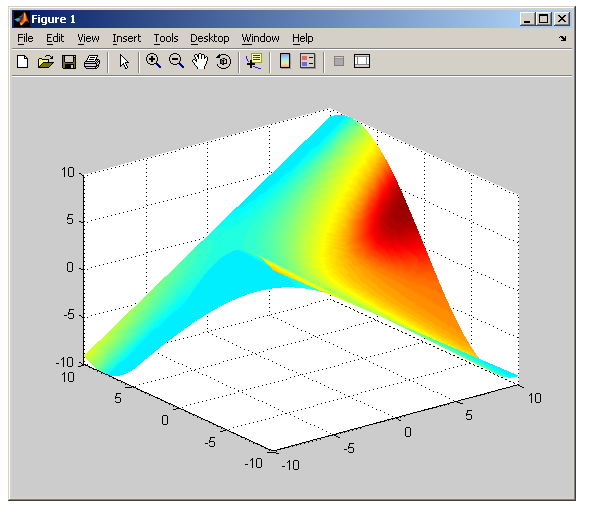Viewport: 590px width, 515px height.
Task: Maximize the Figure 1 window
Action: coord(544,19)
